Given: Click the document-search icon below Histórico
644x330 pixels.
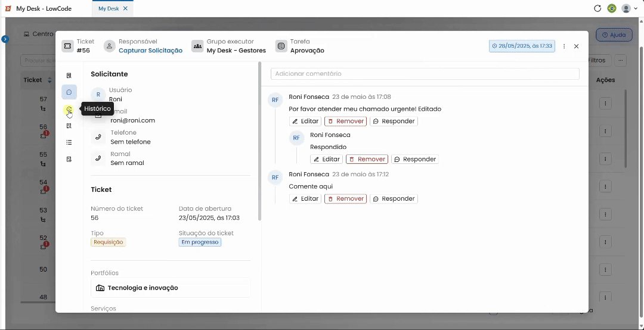Looking at the screenshot, I should [69, 126].
